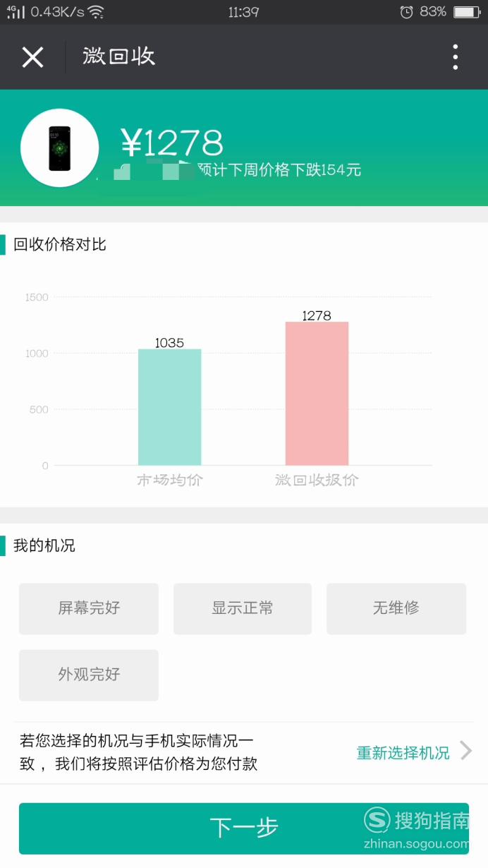The height and width of the screenshot is (868, 488).
Task: Tap the 下一步 button
Action: [x=244, y=828]
